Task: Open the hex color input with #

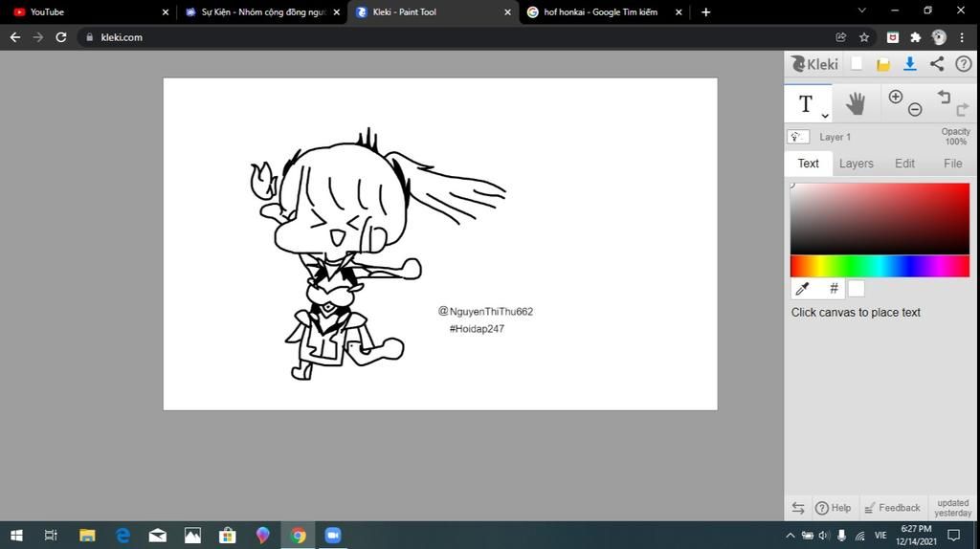Action: tap(834, 289)
